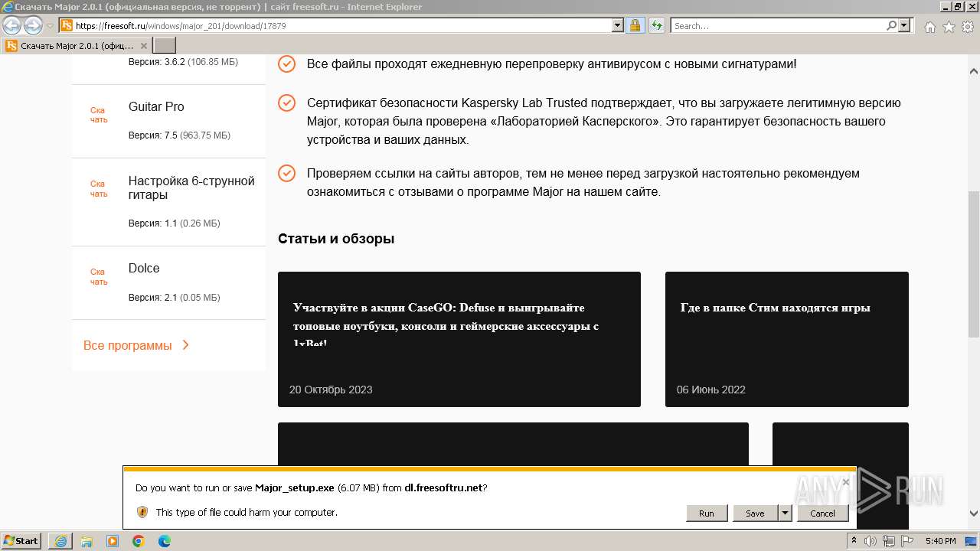Open the security lock report icon
This screenshot has height=551, width=980.
635,25
